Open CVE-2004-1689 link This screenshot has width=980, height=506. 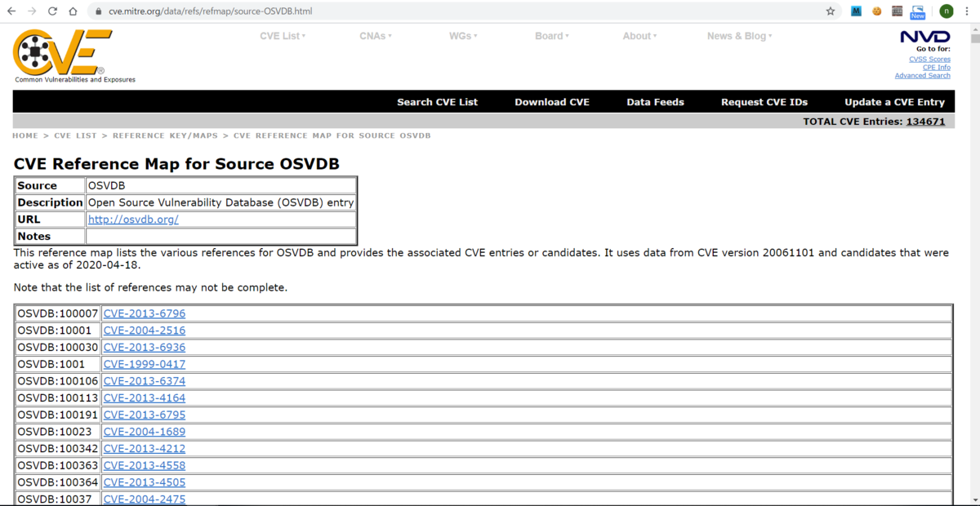[x=145, y=431]
